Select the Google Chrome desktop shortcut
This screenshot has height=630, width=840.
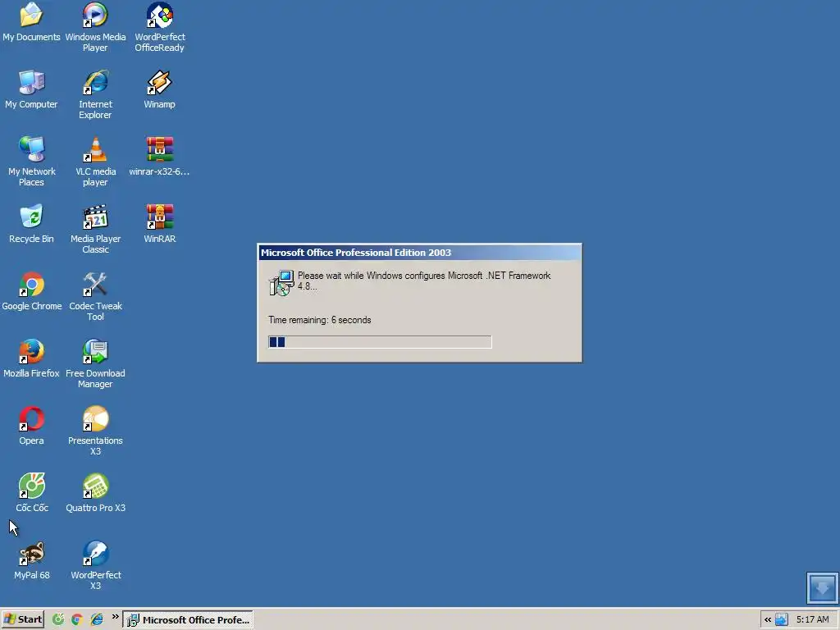(x=32, y=291)
